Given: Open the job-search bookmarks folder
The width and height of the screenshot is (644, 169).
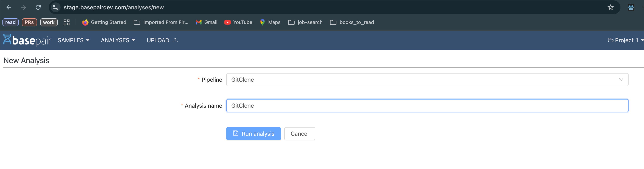Looking at the screenshot, I should (x=305, y=23).
